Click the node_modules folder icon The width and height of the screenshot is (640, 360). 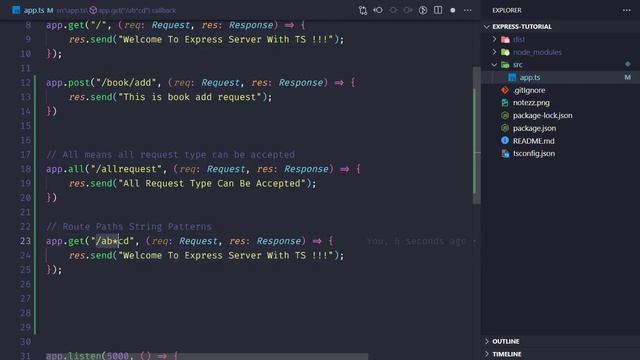point(505,52)
